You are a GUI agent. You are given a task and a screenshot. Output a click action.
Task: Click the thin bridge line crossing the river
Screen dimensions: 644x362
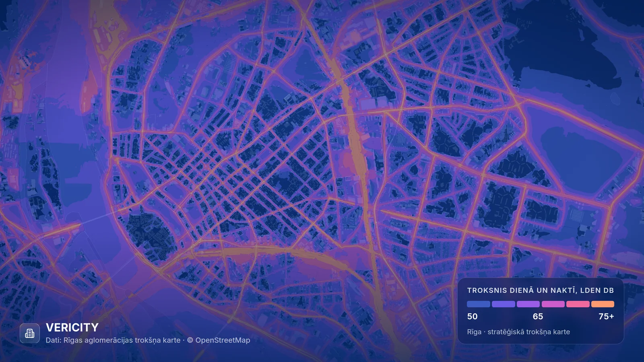pos(101,218)
